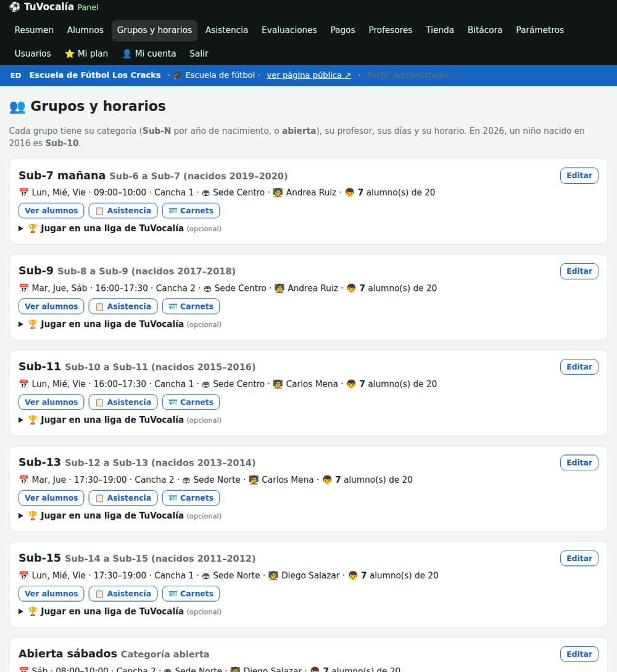The height and width of the screenshot is (672, 617).
Task: View students of the Sub-9 group
Action: pyautogui.click(x=51, y=306)
